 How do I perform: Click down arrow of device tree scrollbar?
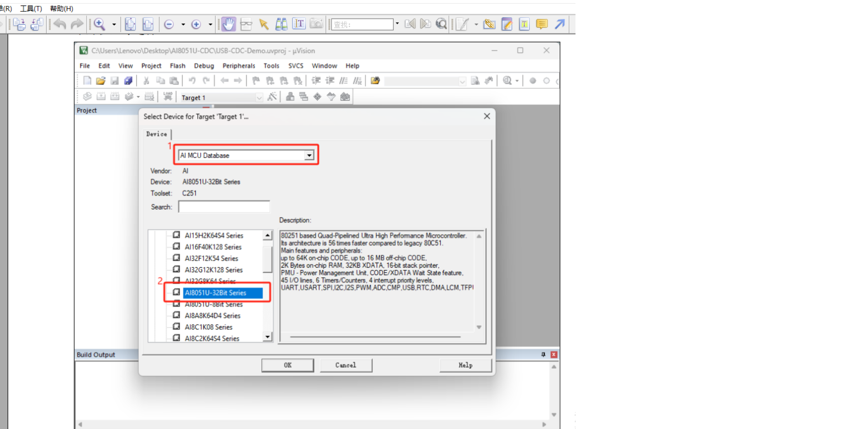pos(268,337)
